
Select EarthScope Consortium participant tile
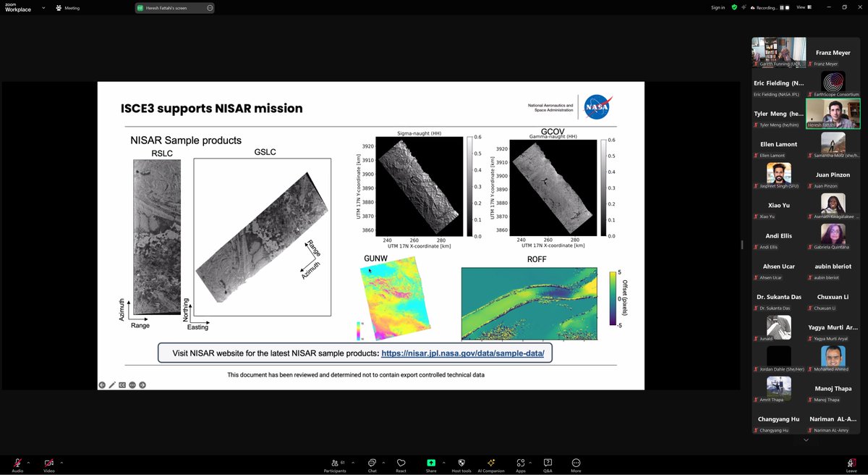click(x=833, y=83)
